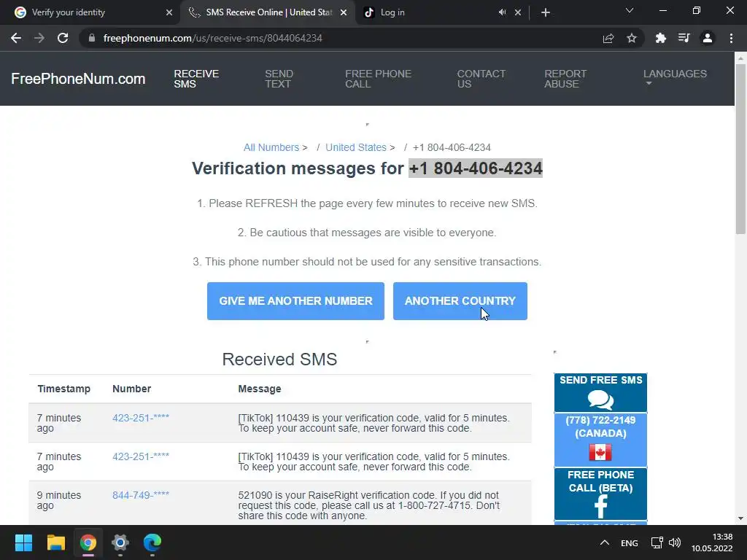Click the 844-749-**** number link
This screenshot has width=747, height=560.
point(141,495)
